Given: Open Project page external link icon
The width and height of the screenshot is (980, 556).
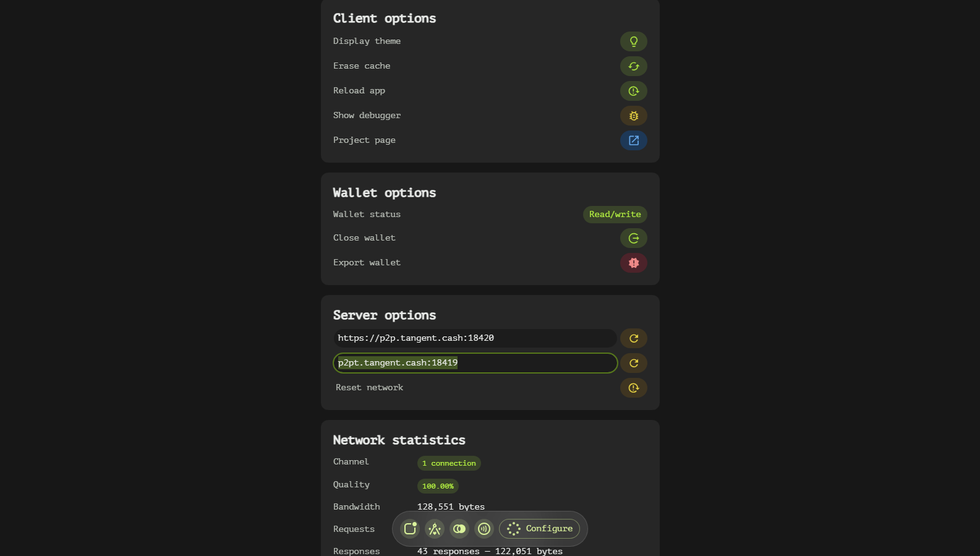Looking at the screenshot, I should pos(633,140).
